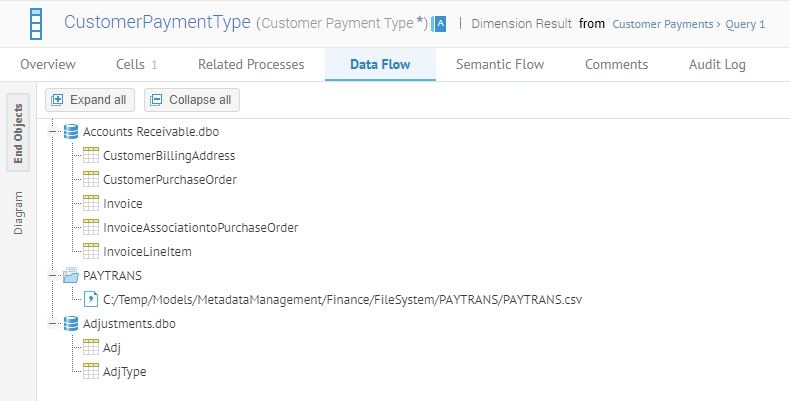The height and width of the screenshot is (401, 790).
Task: Switch to the Semantic Flow tab
Action: (x=500, y=64)
